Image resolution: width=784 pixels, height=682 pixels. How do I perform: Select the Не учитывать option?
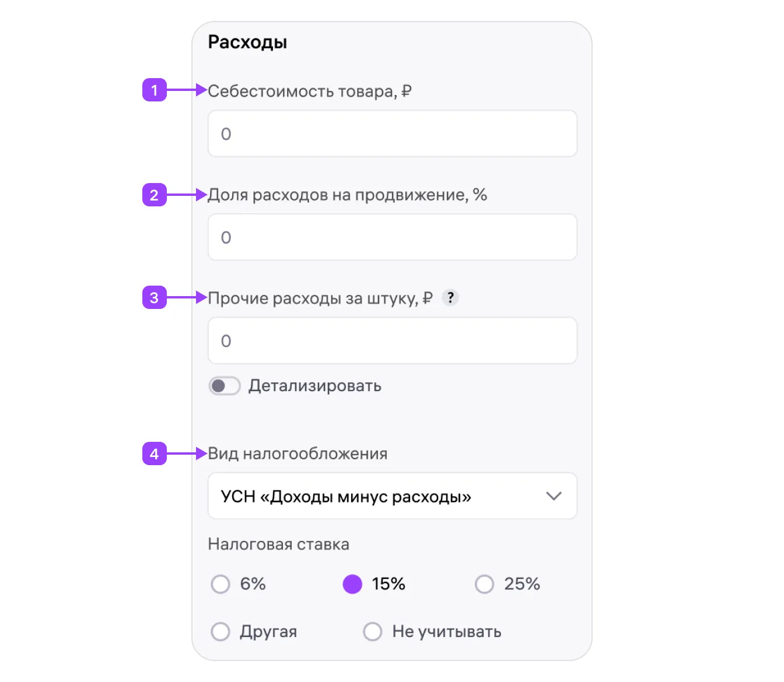[x=373, y=631]
